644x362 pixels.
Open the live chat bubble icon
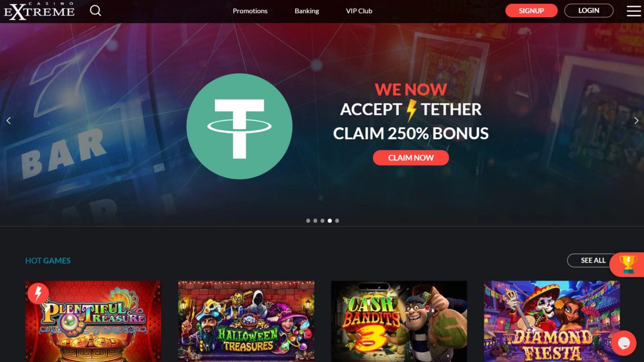(624, 343)
